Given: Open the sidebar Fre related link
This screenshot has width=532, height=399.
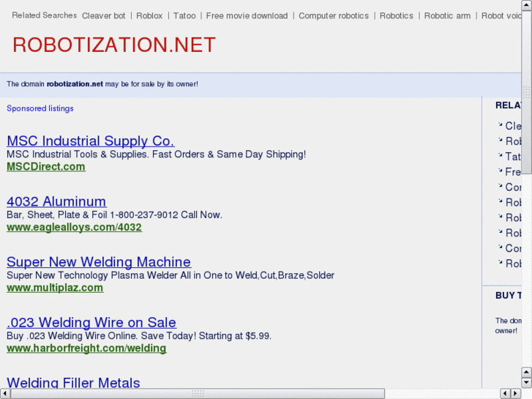Looking at the screenshot, I should click(513, 172).
